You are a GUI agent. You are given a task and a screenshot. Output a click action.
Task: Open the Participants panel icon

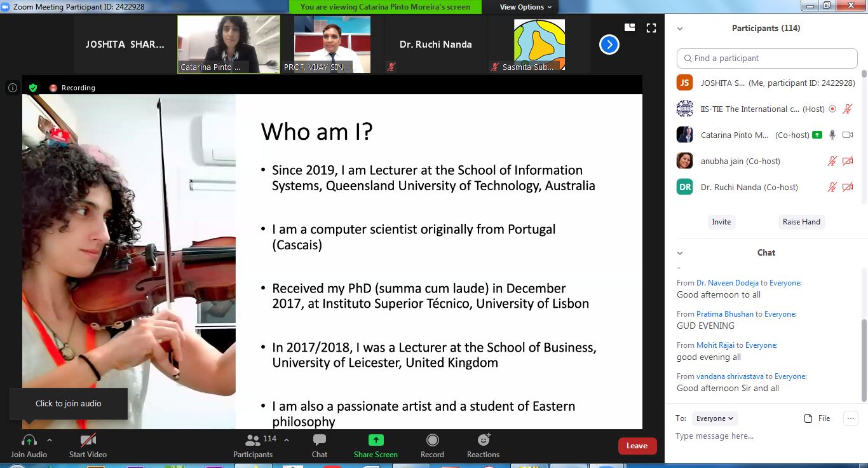(253, 440)
